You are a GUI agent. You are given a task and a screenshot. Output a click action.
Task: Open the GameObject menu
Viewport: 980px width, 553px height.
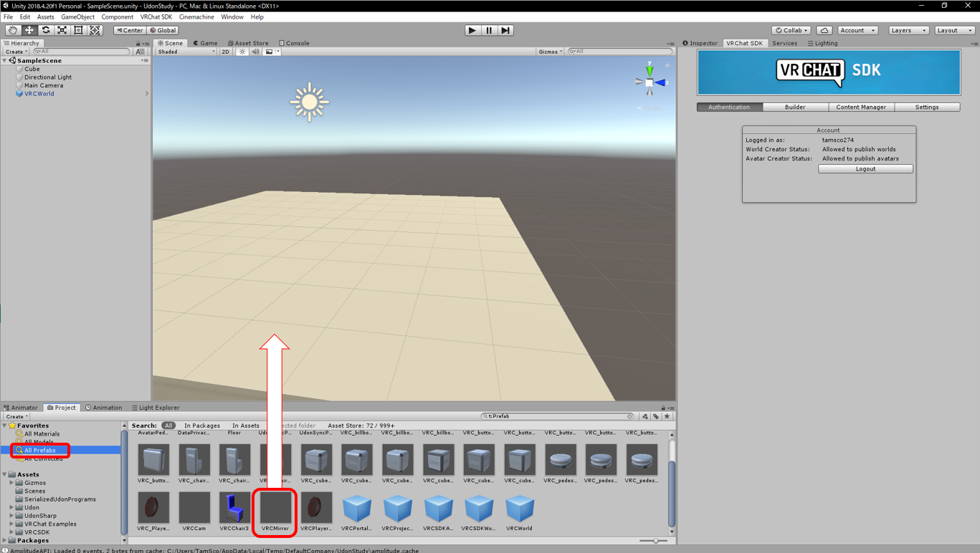pos(77,16)
